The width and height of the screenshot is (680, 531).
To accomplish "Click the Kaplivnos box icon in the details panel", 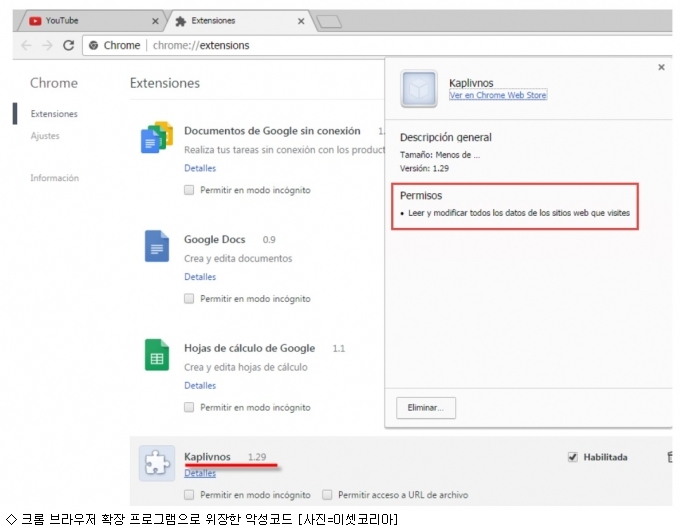I will 419,89.
